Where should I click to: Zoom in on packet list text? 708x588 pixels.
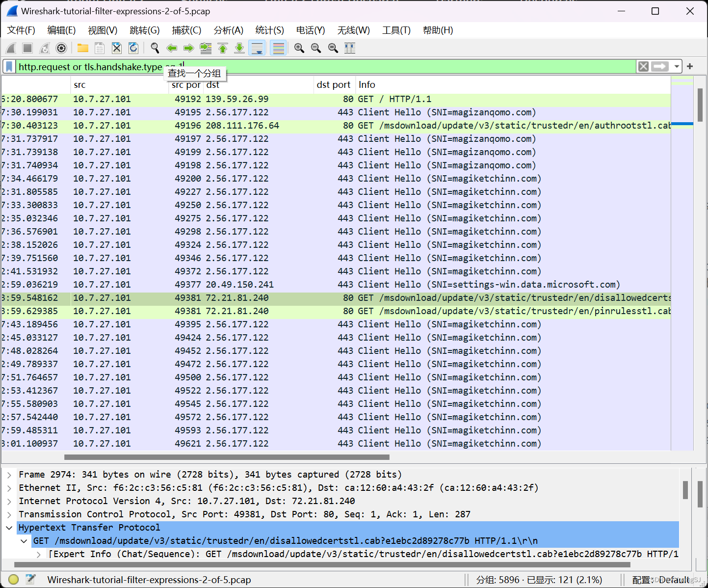click(x=299, y=48)
